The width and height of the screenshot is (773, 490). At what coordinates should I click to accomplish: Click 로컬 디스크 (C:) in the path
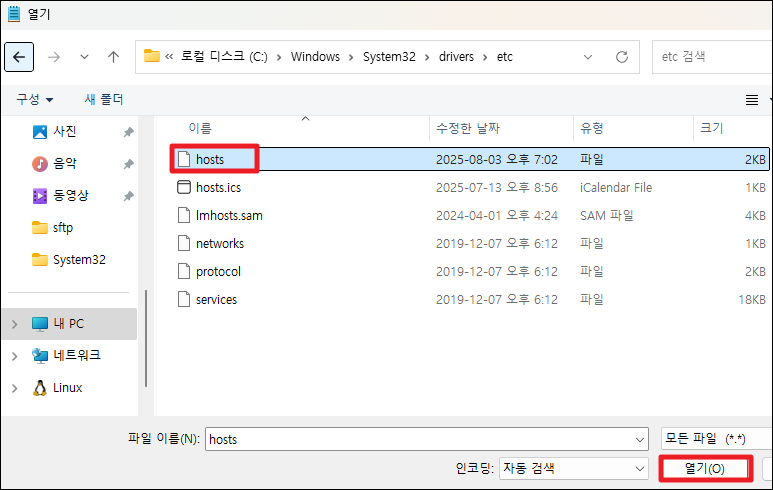pyautogui.click(x=224, y=57)
